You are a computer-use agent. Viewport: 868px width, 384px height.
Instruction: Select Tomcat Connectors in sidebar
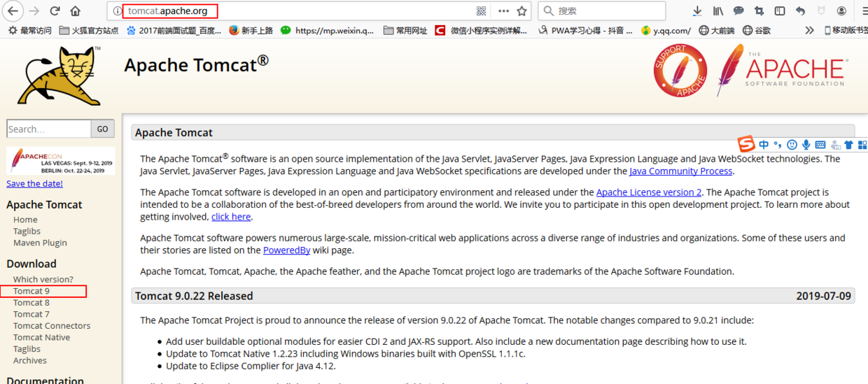click(52, 326)
